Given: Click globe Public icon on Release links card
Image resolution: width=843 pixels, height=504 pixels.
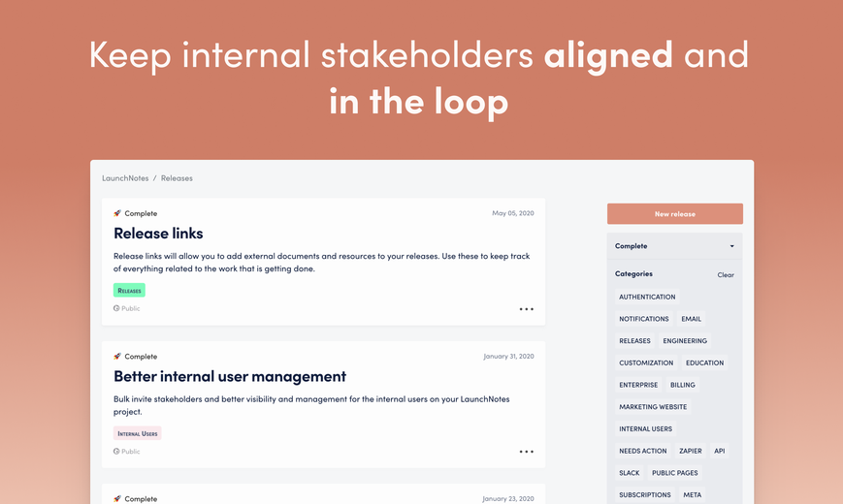Looking at the screenshot, I should [116, 308].
